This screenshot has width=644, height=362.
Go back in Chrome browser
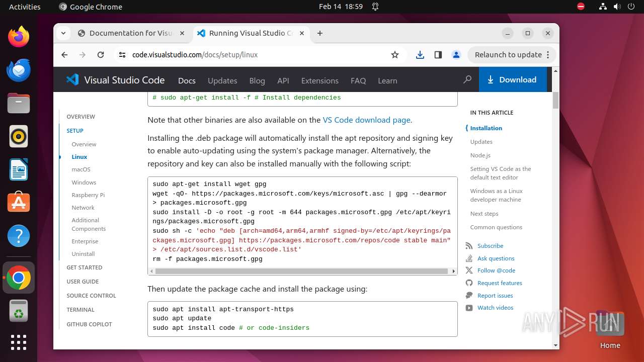(x=64, y=55)
